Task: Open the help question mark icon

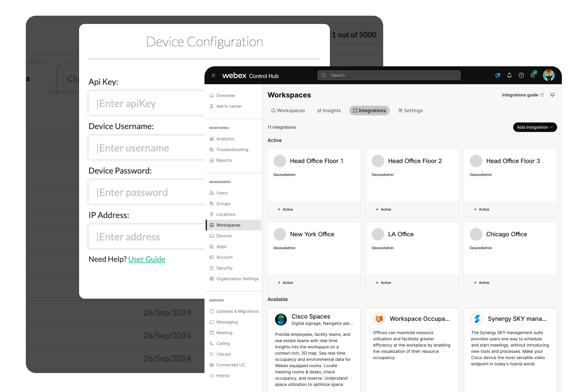Action: pos(521,75)
